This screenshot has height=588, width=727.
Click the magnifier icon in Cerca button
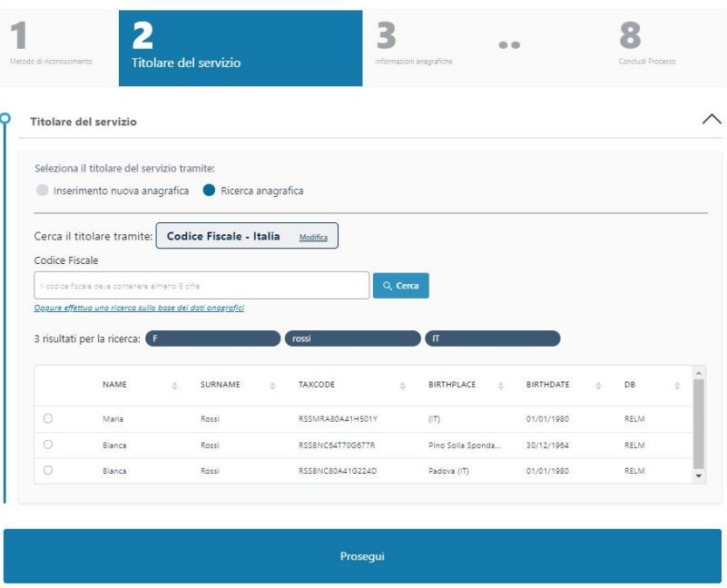[x=388, y=285]
